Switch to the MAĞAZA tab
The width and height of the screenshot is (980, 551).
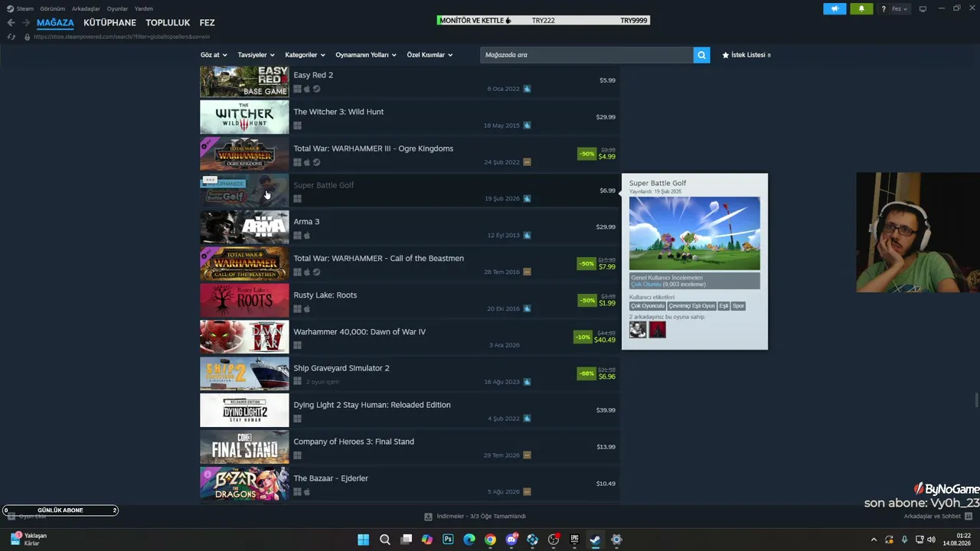pos(55,23)
